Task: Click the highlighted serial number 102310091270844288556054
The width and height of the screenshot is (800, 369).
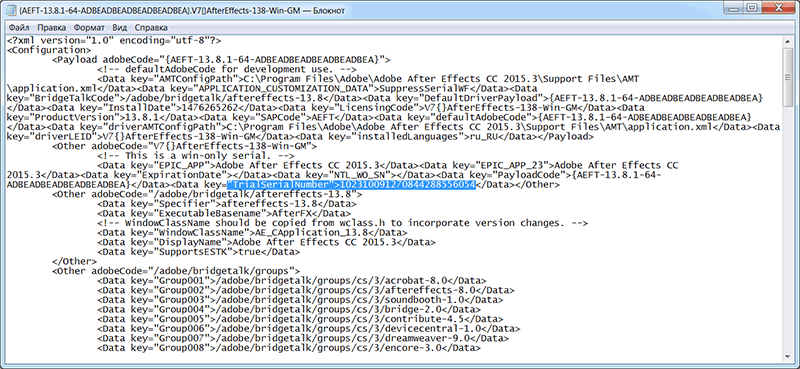Action: (407, 185)
